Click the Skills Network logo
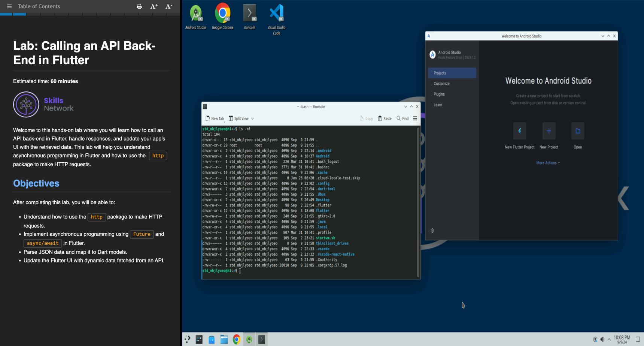Image resolution: width=644 pixels, height=346 pixels. (43, 104)
